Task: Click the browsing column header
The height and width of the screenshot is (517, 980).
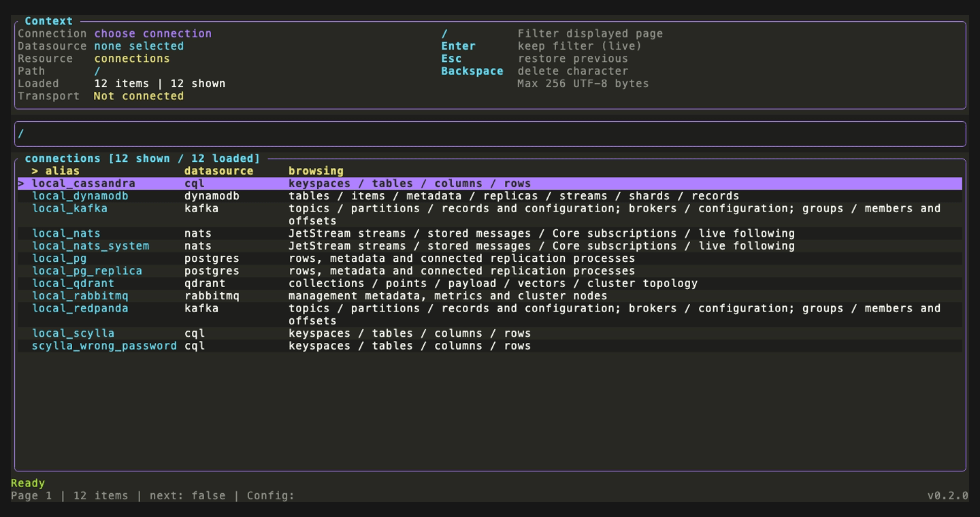Action: [x=316, y=171]
